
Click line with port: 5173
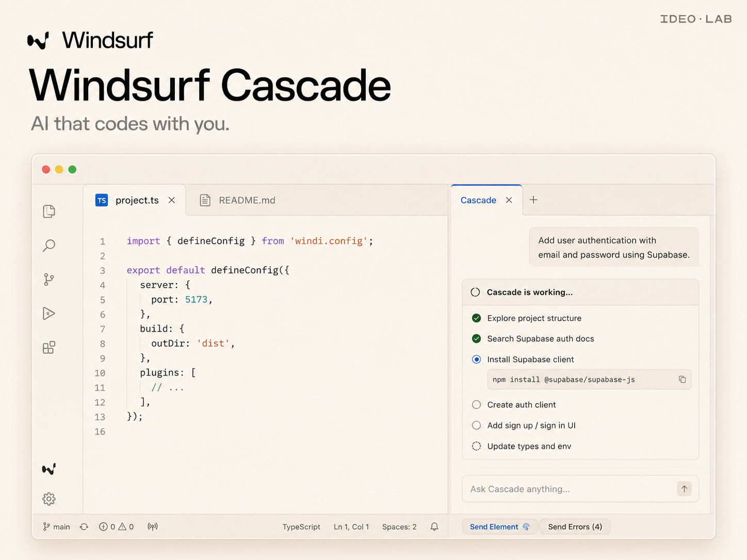click(x=182, y=300)
